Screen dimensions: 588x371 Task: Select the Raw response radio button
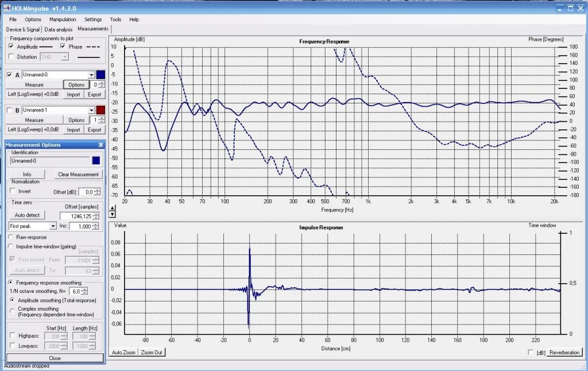point(11,237)
